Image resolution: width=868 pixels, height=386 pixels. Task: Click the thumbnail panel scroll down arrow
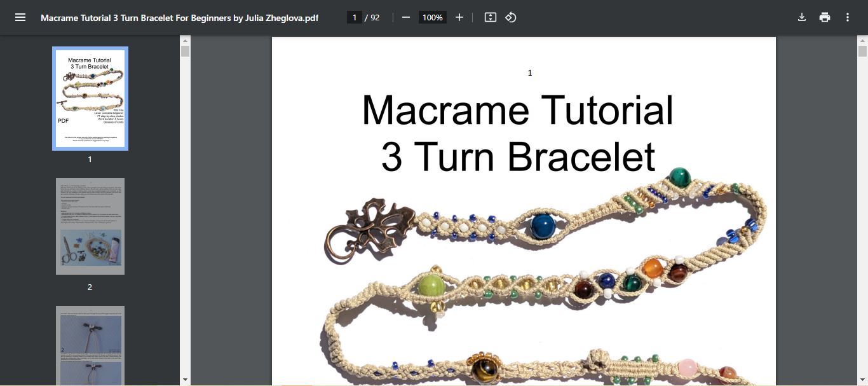[185, 380]
